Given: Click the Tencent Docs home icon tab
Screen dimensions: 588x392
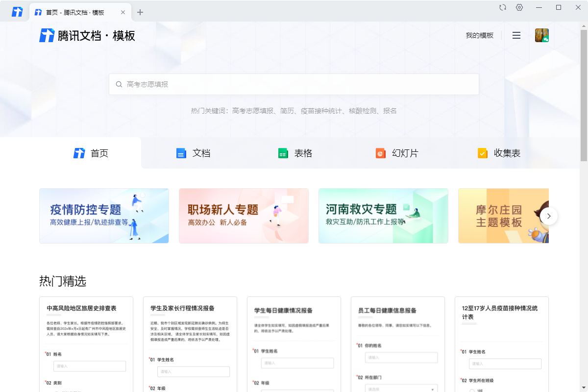Looking at the screenshot, I should click(x=17, y=12).
